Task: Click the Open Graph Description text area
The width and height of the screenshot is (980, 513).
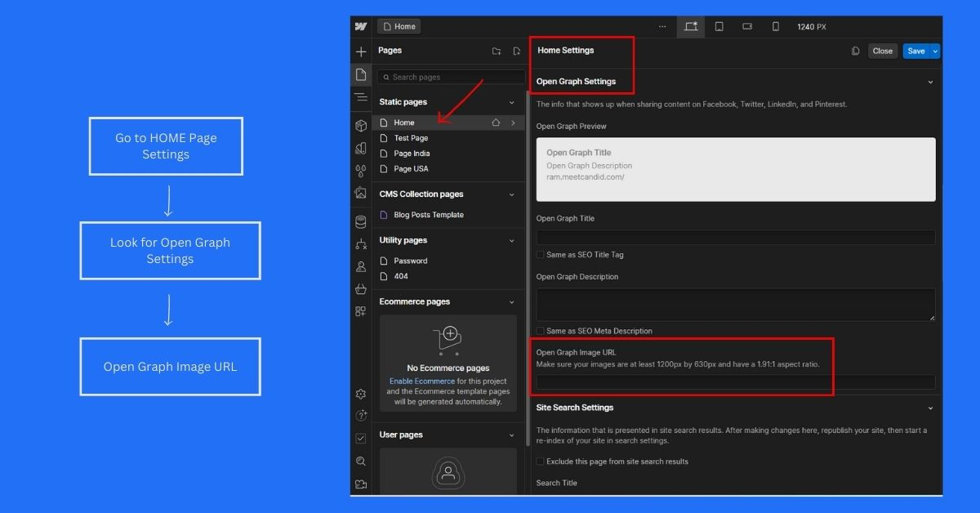Action: tap(736, 304)
